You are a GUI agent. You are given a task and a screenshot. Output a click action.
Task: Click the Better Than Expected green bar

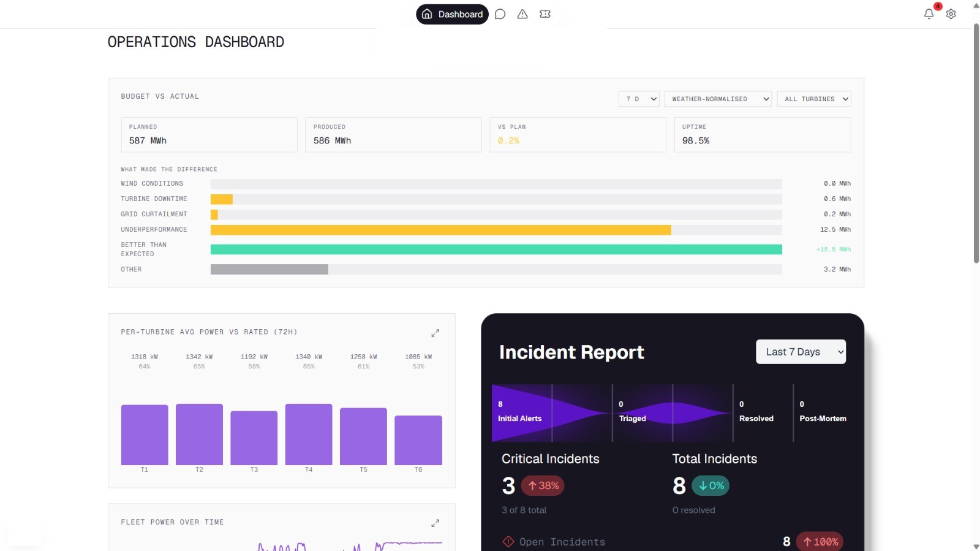[496, 249]
